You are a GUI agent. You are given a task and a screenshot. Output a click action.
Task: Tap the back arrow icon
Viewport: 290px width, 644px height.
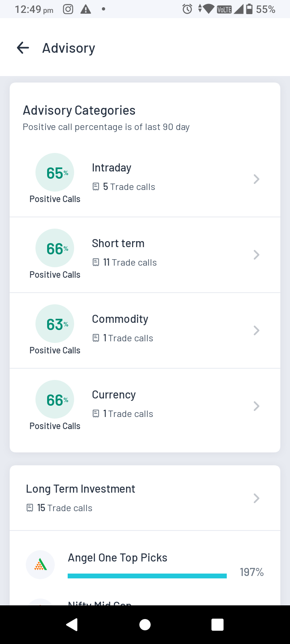coord(23,48)
